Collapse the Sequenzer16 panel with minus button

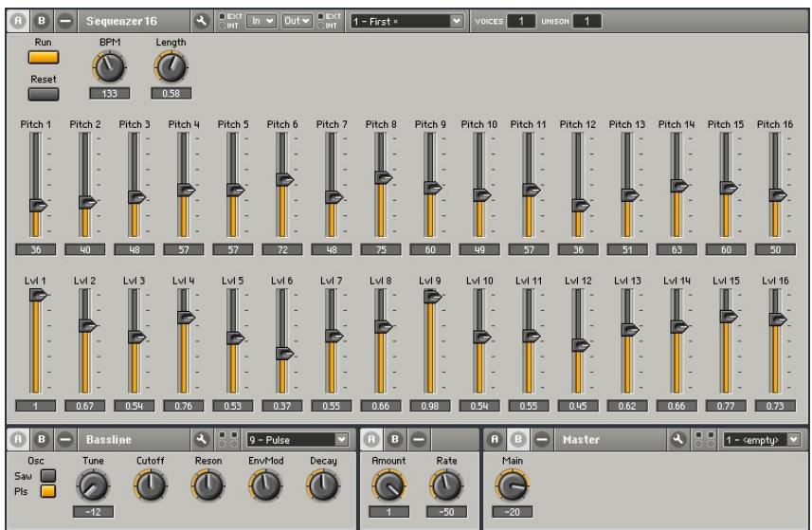coord(65,21)
